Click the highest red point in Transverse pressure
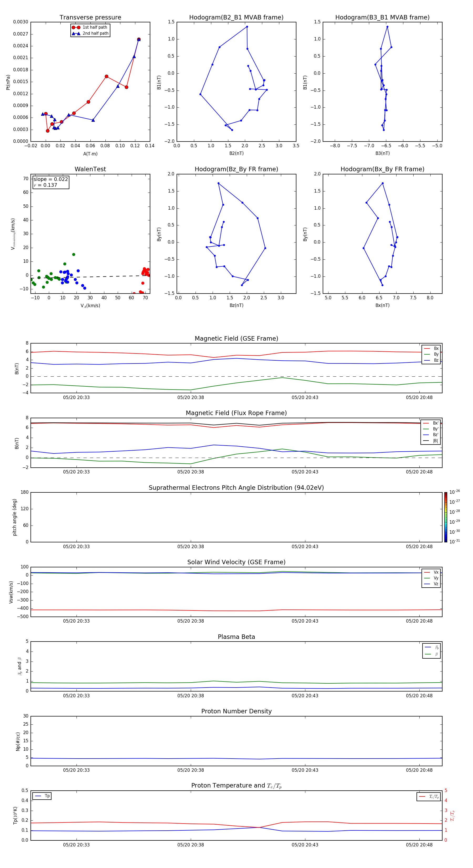Image resolution: width=473 pixels, height=868 pixels. point(139,39)
